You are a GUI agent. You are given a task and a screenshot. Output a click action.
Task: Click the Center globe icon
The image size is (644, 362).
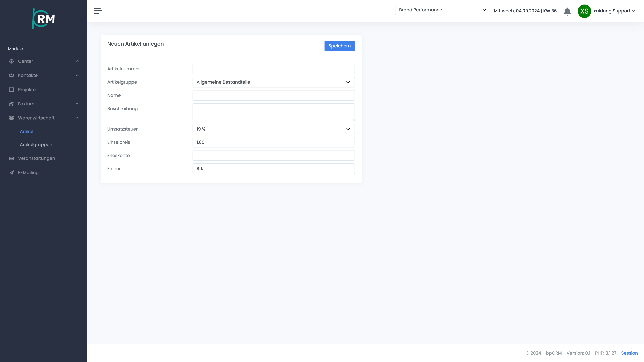(12, 61)
